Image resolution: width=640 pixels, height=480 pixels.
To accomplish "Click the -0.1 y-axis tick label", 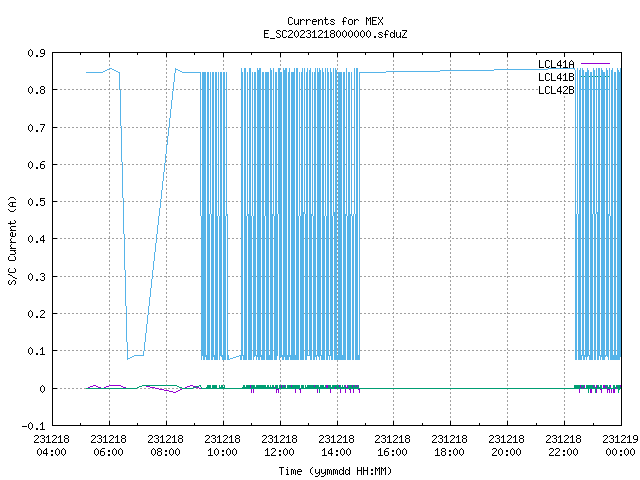I will [x=33, y=426].
